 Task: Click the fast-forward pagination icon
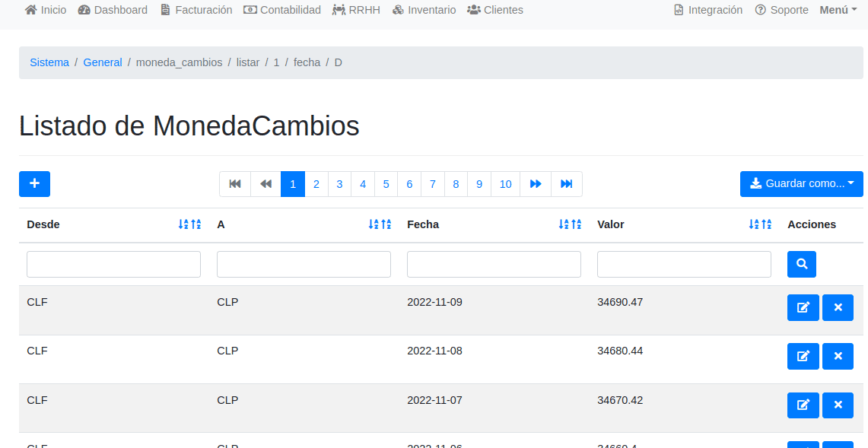[x=536, y=184]
